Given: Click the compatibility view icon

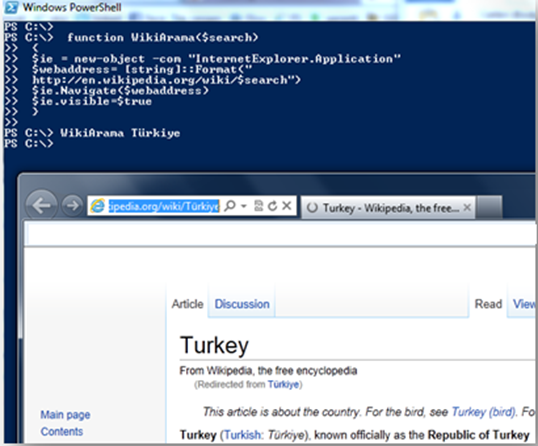Looking at the screenshot, I should pos(258,206).
